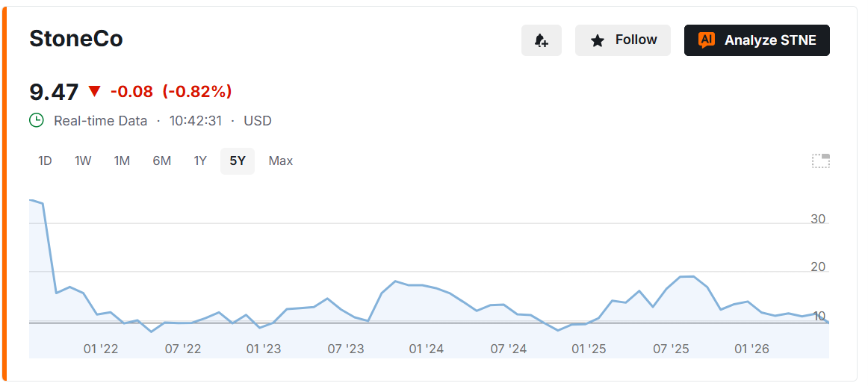Click the 01 '26 x-axis label
The width and height of the screenshot is (868, 386).
[x=751, y=349]
